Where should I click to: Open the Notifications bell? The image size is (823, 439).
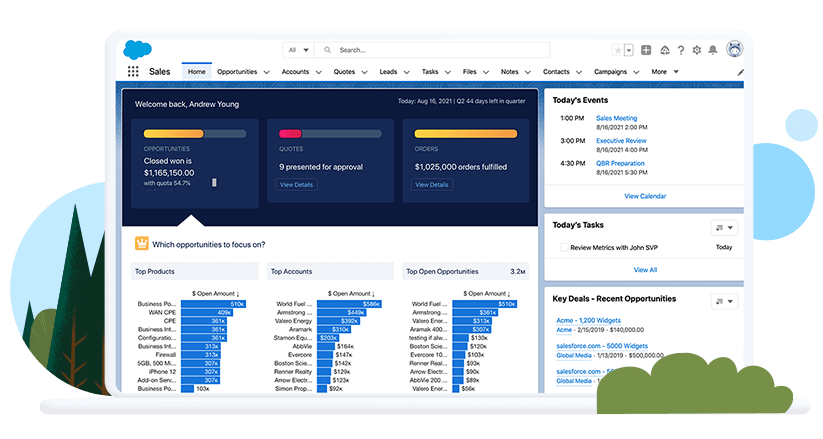tap(713, 50)
